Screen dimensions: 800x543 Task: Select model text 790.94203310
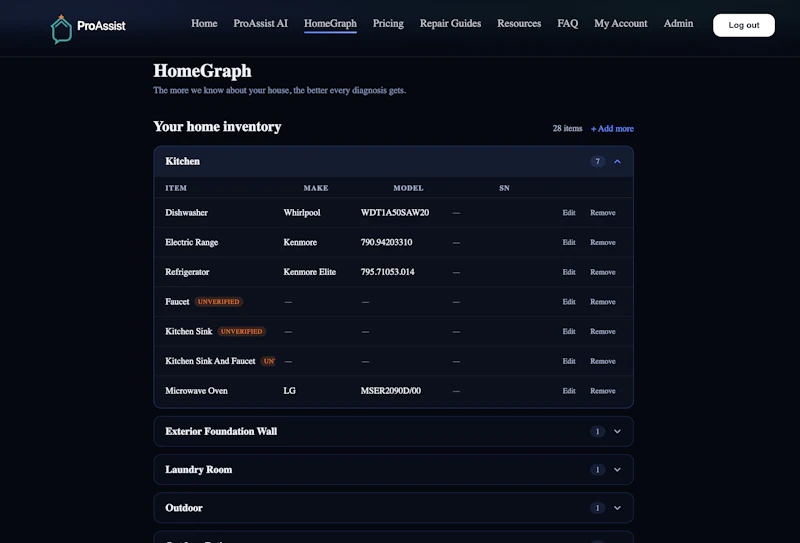[x=386, y=242]
